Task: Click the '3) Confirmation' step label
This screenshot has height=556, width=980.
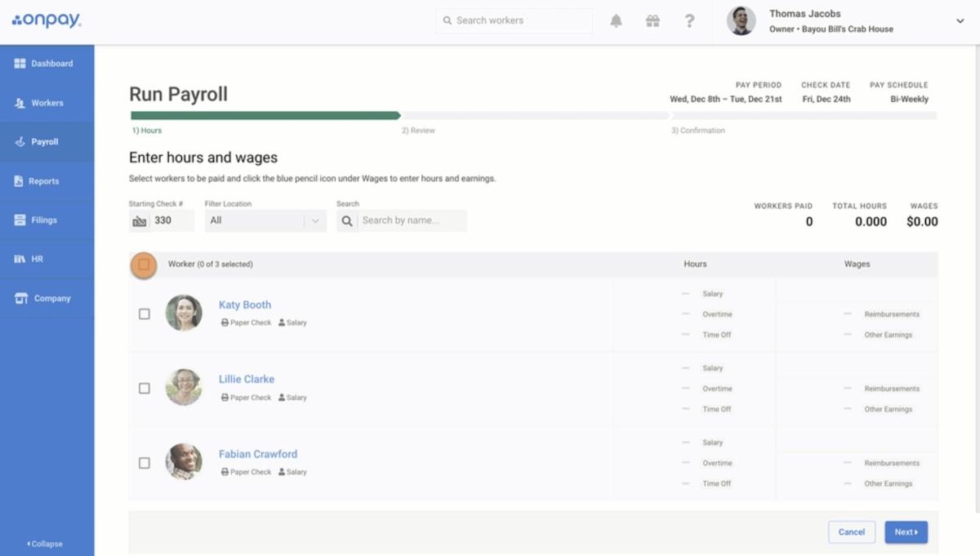Action: pos(698,131)
